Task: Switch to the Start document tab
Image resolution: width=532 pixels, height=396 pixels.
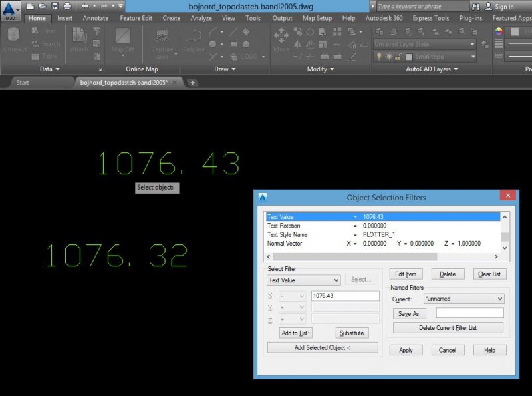Action: (23, 83)
